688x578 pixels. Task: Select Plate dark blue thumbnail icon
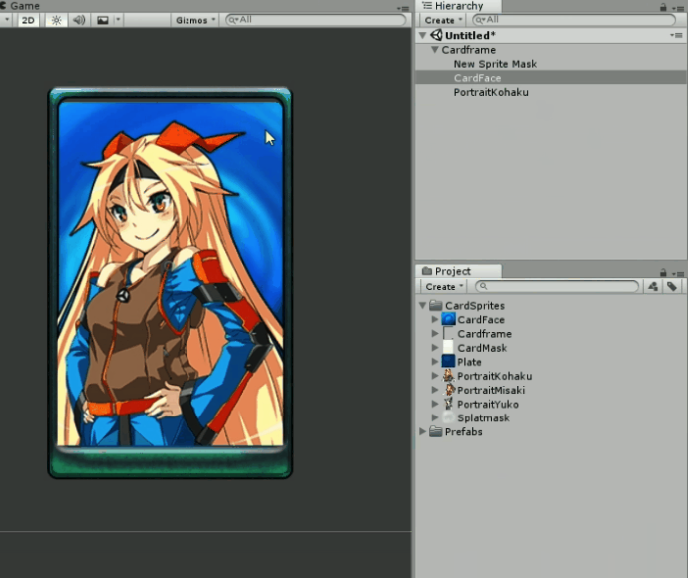coord(448,361)
